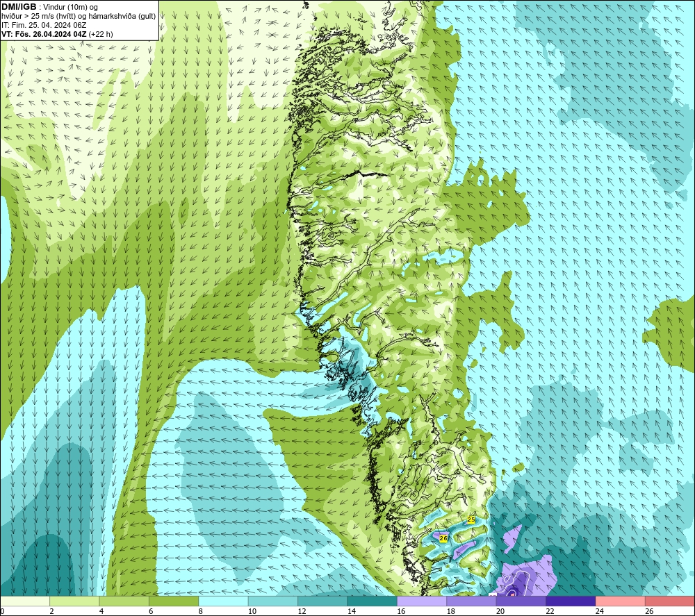
Task: Click the light green 2–4 m/s legend swatch
Action: (x=74, y=601)
